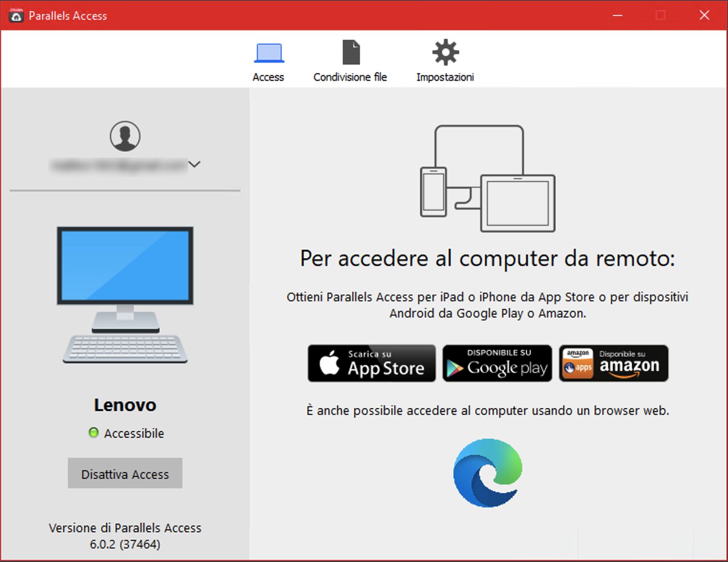Launch the Microsoft Edge browser icon
The image size is (728, 562).
(x=488, y=473)
